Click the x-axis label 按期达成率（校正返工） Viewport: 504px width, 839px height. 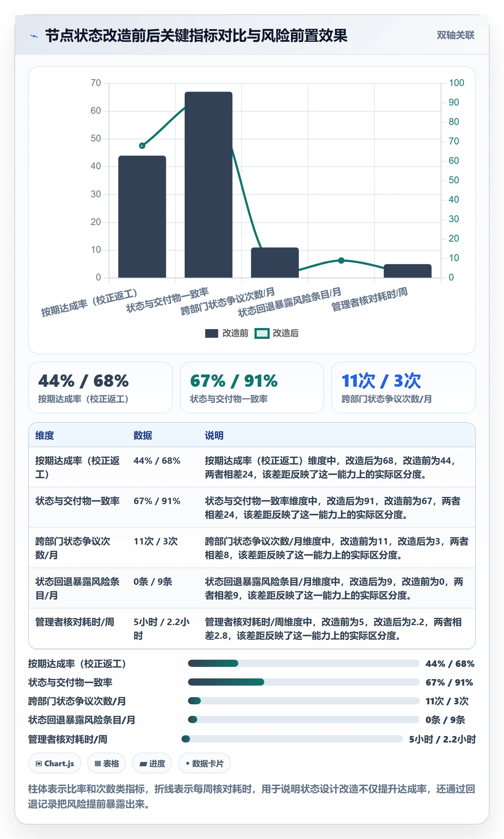tap(89, 302)
